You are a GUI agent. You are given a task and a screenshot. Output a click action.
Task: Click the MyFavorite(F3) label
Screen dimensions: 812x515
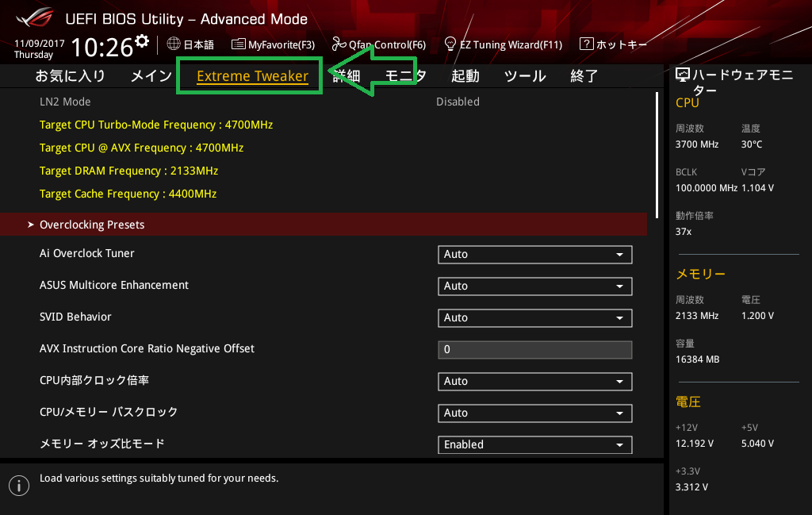(282, 44)
